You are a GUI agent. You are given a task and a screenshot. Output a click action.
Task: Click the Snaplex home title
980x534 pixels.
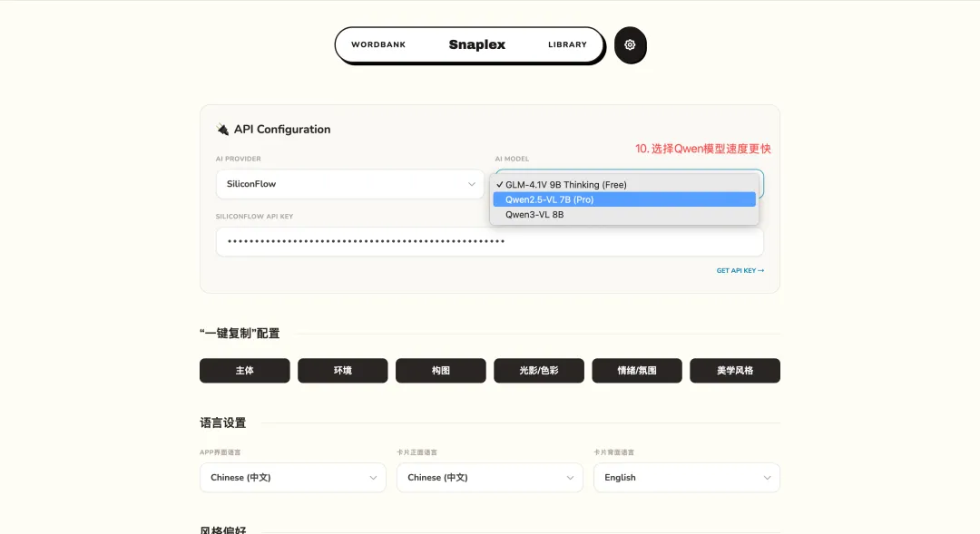(477, 44)
